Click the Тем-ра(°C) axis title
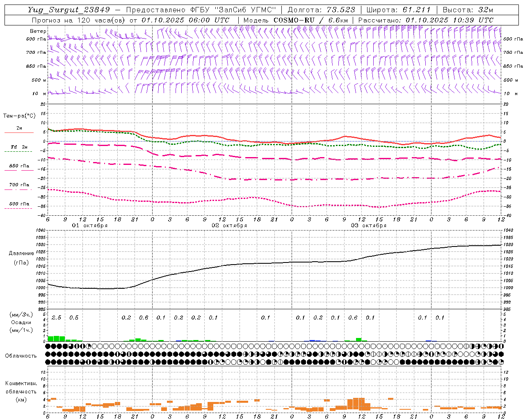The width and height of the screenshot is (525, 420). pos(19,116)
